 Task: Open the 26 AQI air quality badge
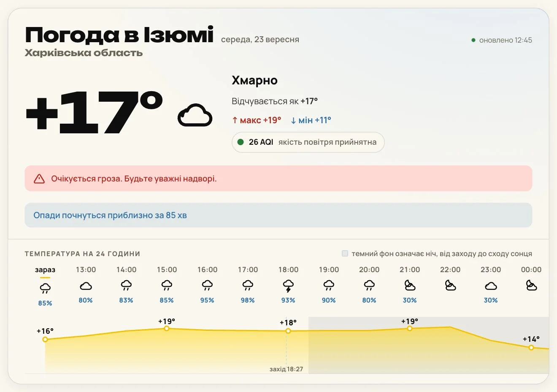pos(308,142)
